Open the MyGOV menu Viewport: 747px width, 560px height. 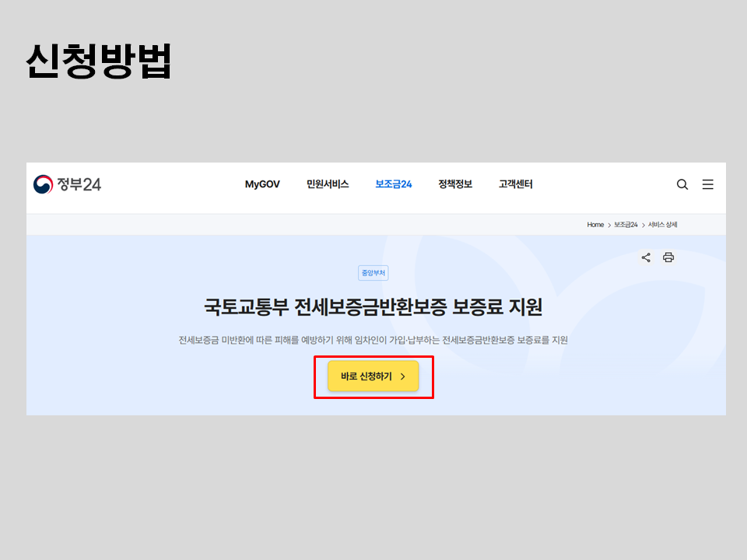click(262, 184)
